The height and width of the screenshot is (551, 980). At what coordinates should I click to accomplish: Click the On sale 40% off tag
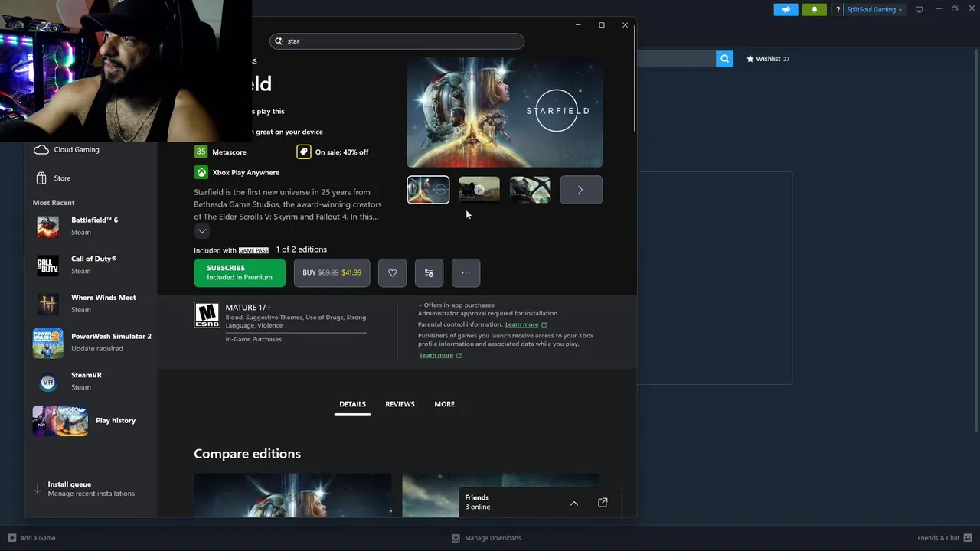[333, 152]
